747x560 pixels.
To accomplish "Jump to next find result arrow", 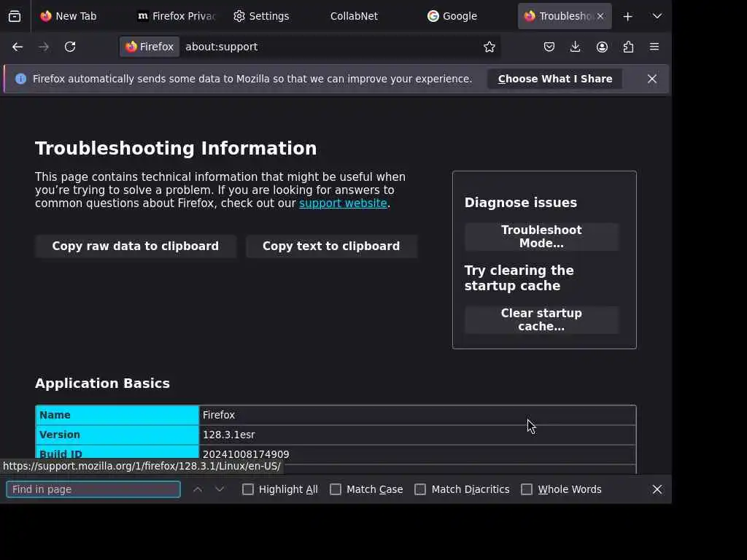I will click(x=220, y=489).
